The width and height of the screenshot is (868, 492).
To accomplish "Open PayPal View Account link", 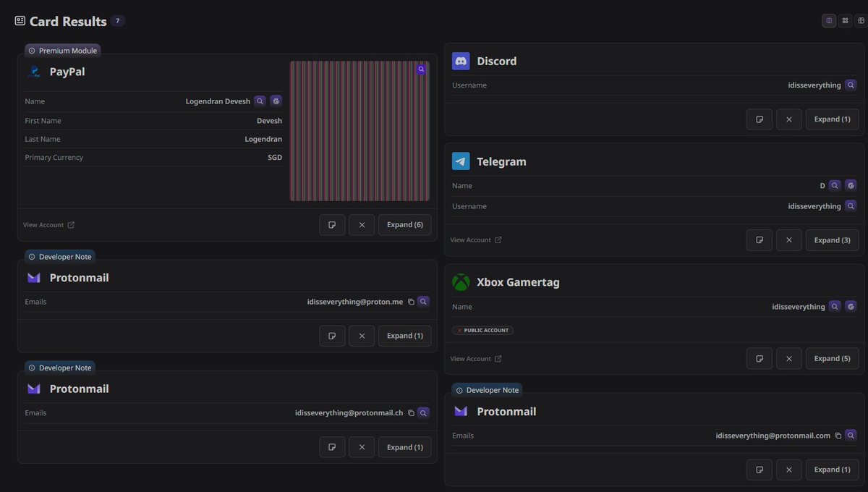I will (x=48, y=225).
